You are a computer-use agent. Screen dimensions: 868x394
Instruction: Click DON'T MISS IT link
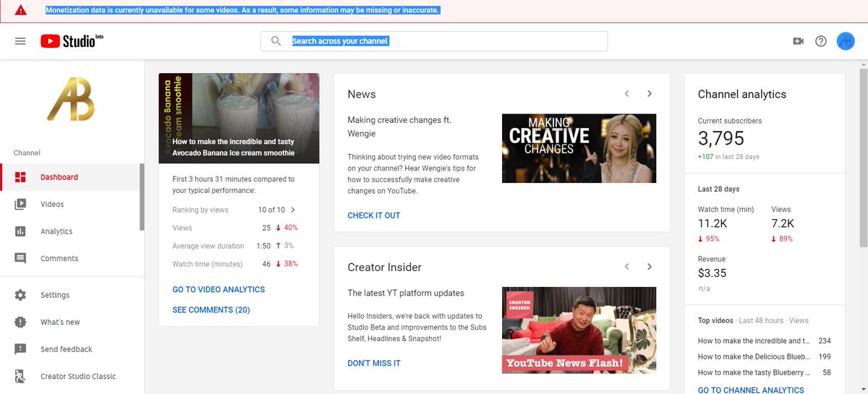point(374,363)
